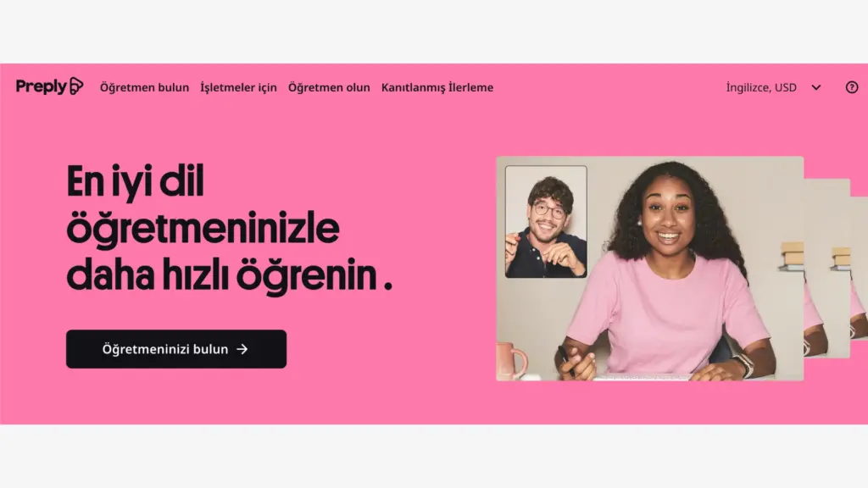This screenshot has width=868, height=488.
Task: Expand the chevron beside İngilizce, USD
Action: click(x=816, y=87)
